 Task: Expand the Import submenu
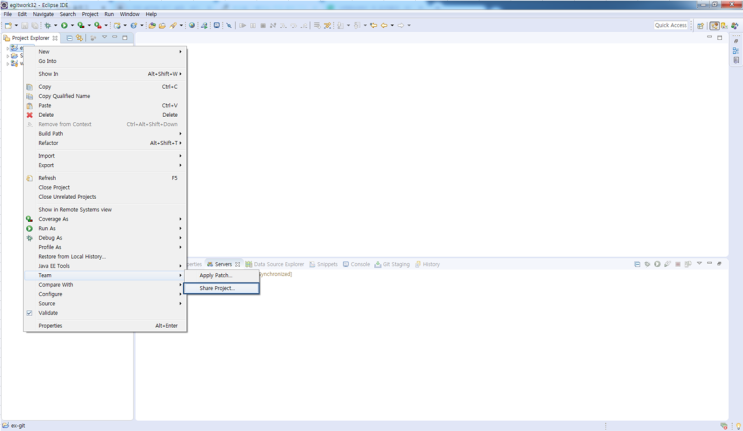[105, 156]
